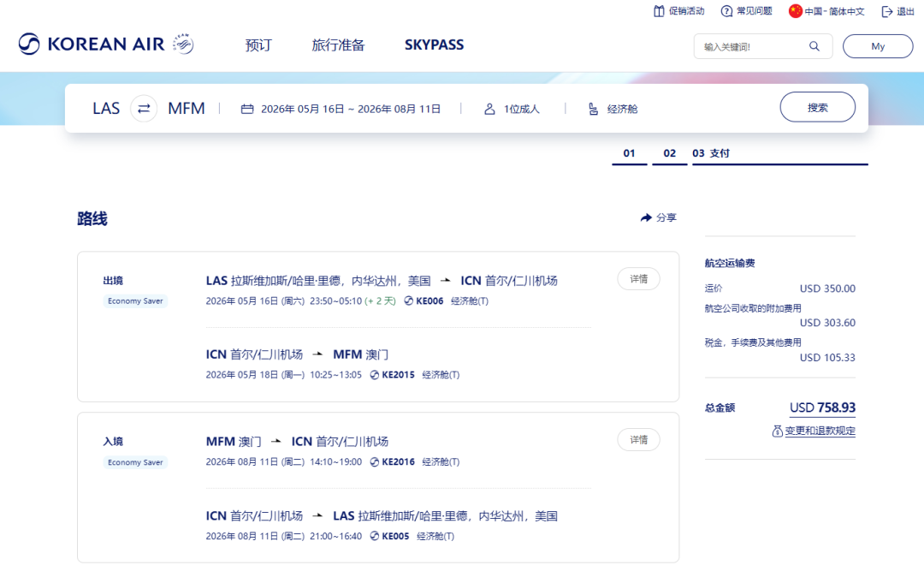
Task: Open the My account button
Action: 877,46
